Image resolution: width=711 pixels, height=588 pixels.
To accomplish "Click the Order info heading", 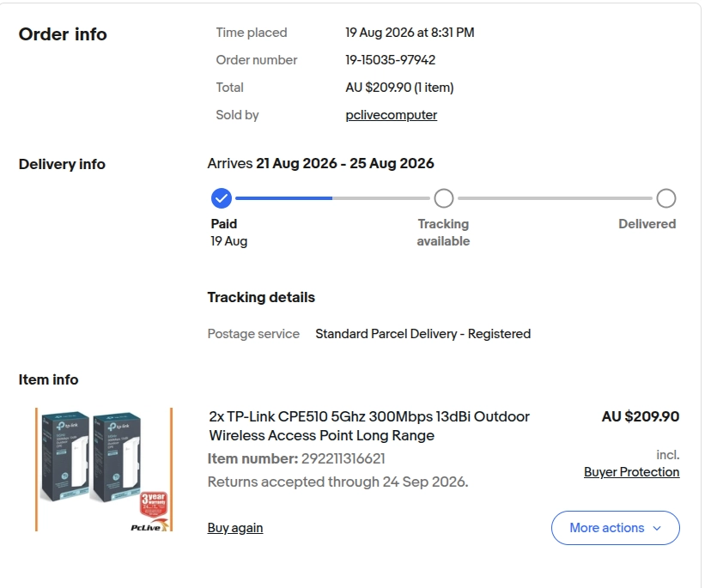I will point(63,34).
